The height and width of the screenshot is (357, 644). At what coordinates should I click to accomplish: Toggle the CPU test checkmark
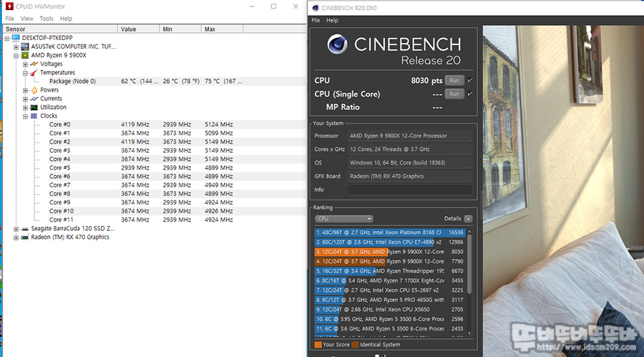click(x=470, y=80)
